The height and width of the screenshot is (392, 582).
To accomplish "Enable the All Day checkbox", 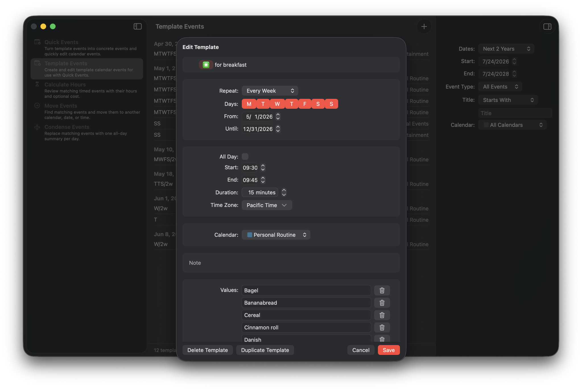I will click(x=245, y=156).
